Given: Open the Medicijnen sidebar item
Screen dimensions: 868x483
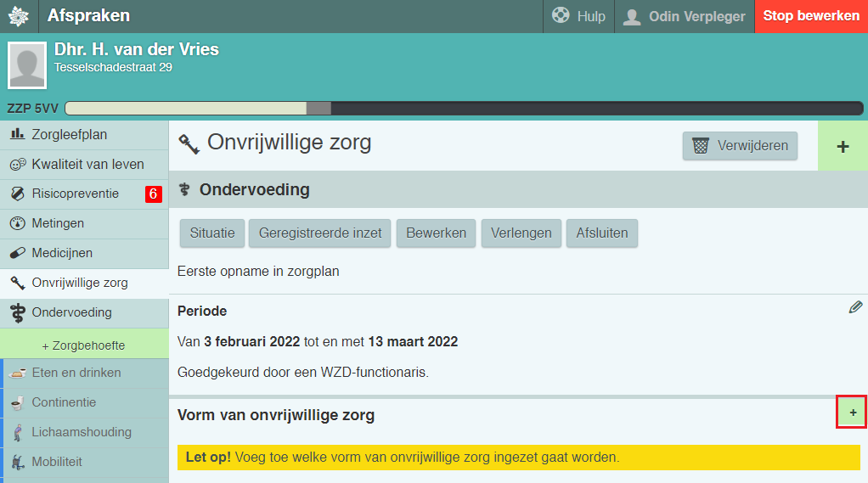Looking at the screenshot, I should [x=62, y=253].
